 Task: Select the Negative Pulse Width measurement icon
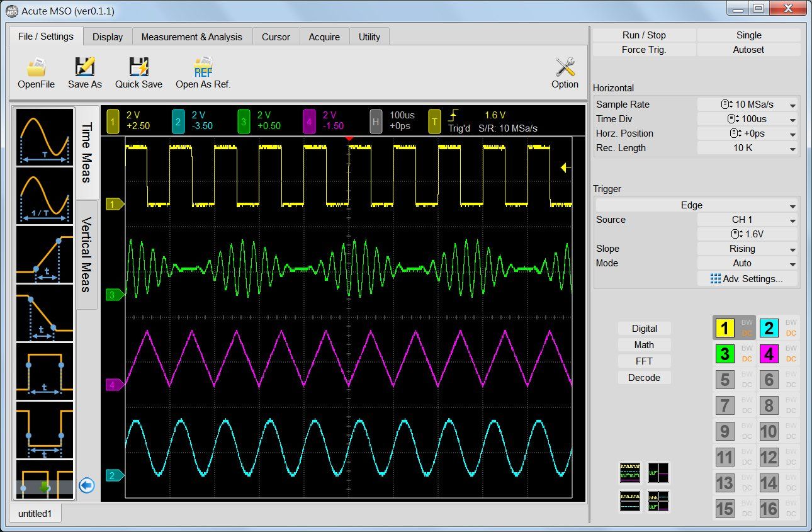coord(44,429)
